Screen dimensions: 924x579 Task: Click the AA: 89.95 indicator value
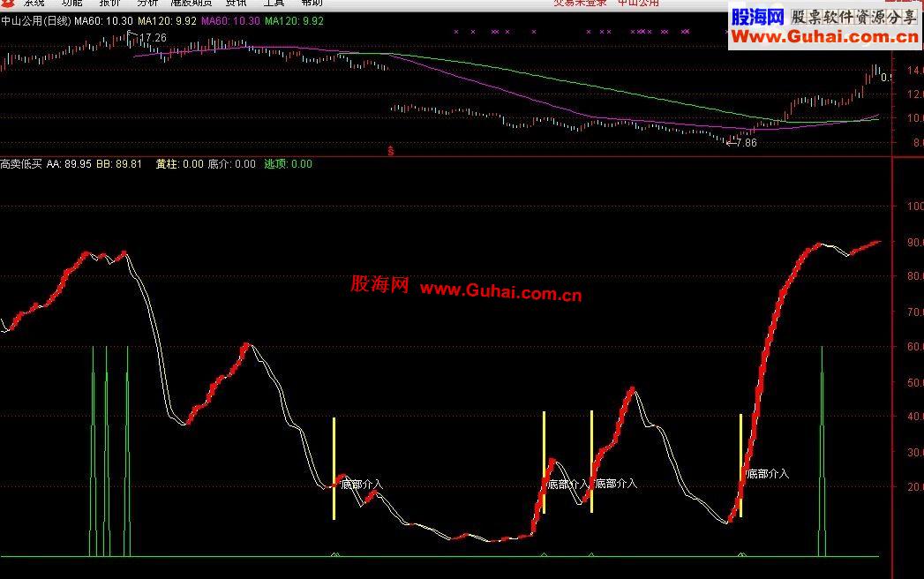coord(69,164)
